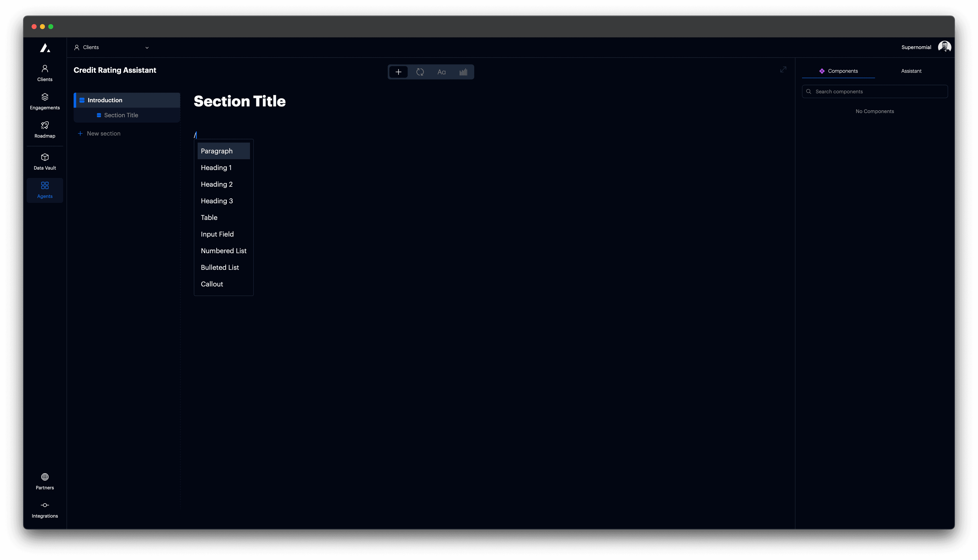Click the add block plus icon
The image size is (978, 560).
(398, 72)
